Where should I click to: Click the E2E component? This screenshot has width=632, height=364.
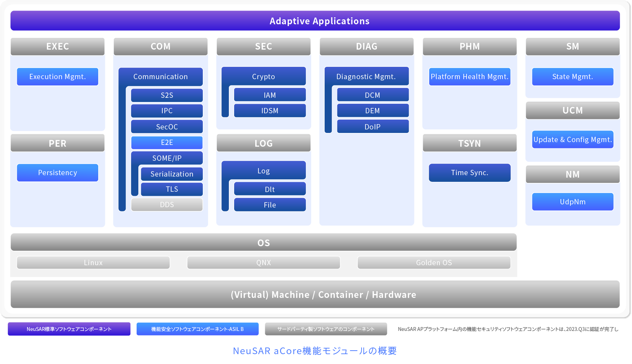[167, 142]
